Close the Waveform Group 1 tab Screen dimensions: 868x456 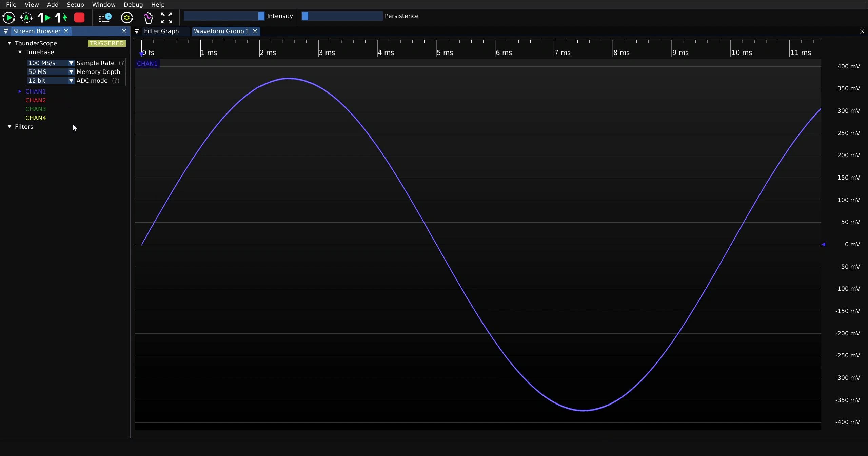coord(255,31)
